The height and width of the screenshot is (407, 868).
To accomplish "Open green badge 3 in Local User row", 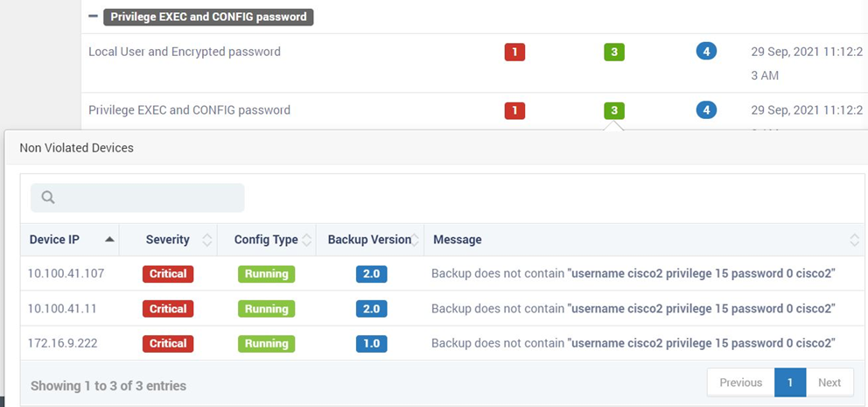I will click(x=614, y=52).
